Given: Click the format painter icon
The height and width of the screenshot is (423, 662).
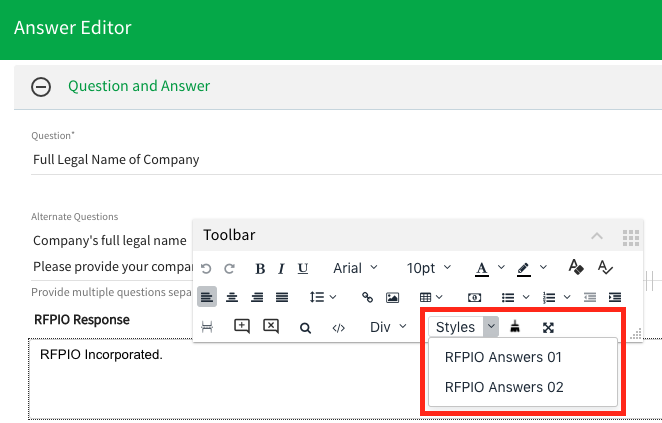Looking at the screenshot, I should click(576, 267).
